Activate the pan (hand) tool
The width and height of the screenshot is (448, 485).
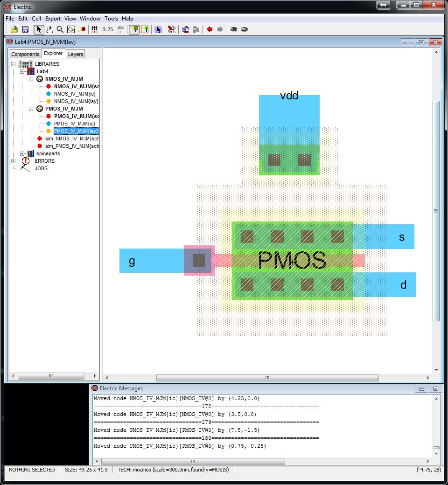click(x=49, y=29)
